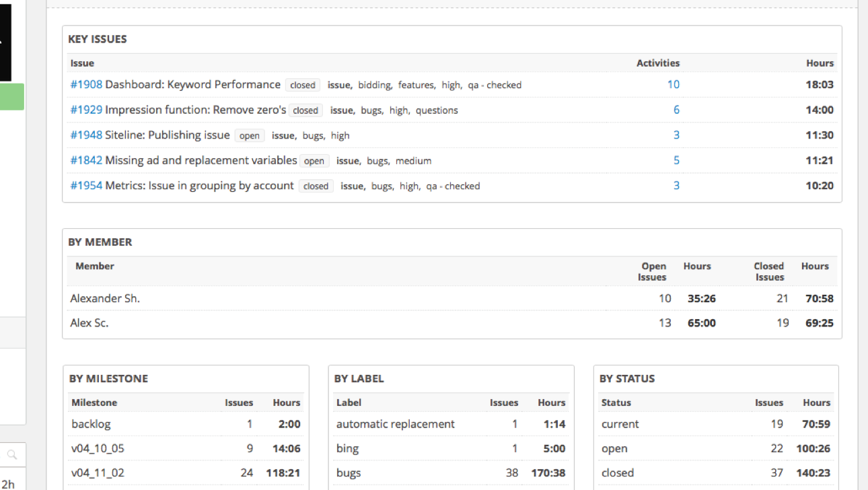Viewport: 868px width, 490px height.
Task: Click bugs label hours 170:38
Action: [x=548, y=473]
